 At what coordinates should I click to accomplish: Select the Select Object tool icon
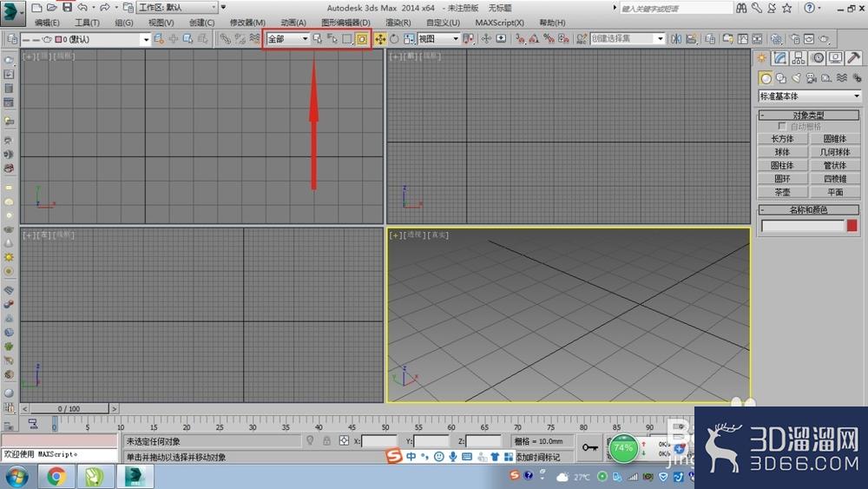point(317,39)
